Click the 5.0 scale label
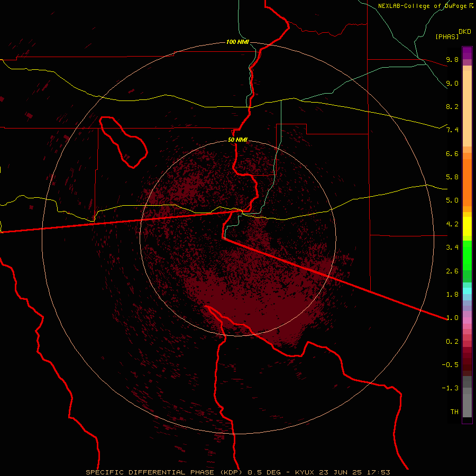476x476 pixels. point(452,200)
